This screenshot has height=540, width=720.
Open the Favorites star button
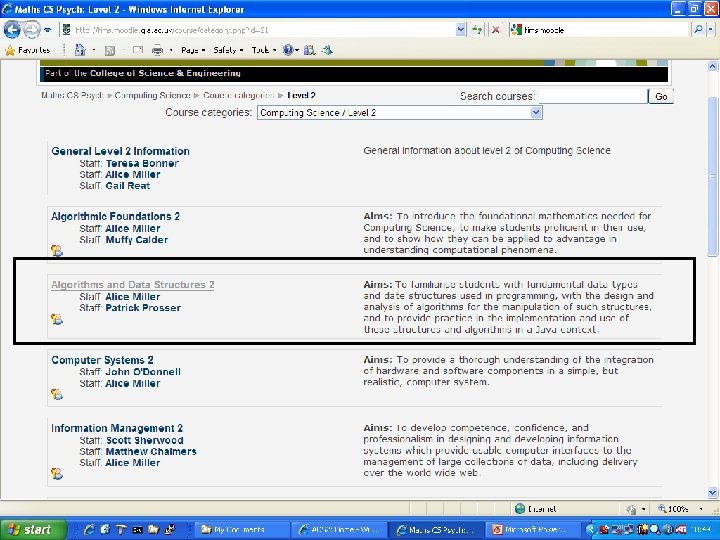point(28,50)
